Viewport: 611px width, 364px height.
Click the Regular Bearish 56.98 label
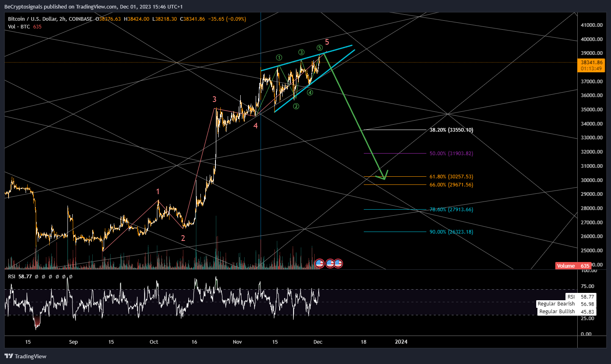click(x=566, y=304)
